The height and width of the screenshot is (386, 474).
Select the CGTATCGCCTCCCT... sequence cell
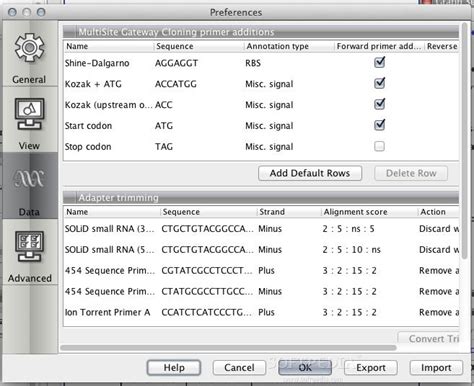click(207, 271)
